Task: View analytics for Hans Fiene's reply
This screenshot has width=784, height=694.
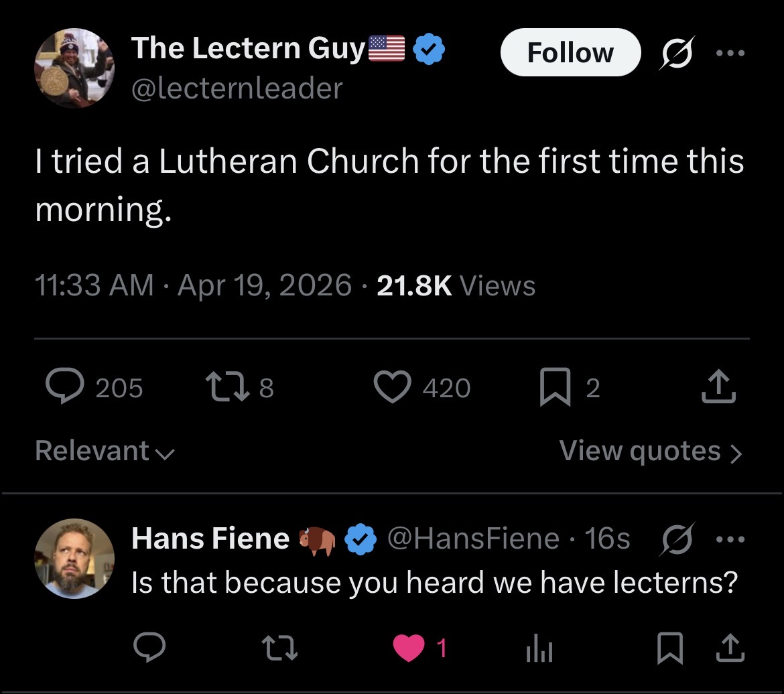Action: [x=539, y=648]
